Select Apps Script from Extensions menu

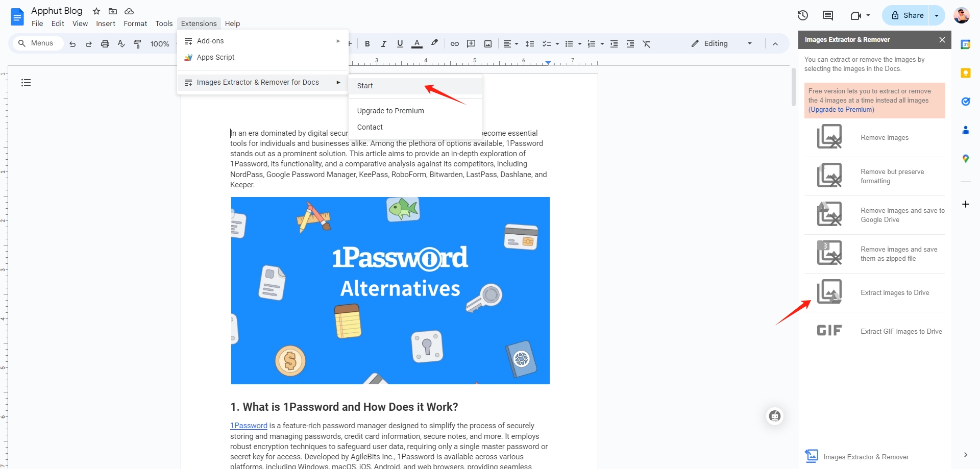[x=262, y=57]
